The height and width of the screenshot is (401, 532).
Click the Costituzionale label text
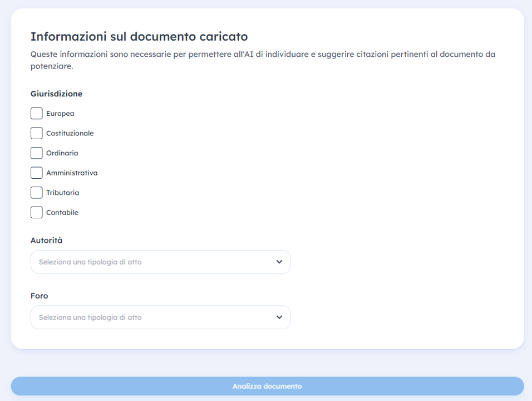[x=70, y=133]
